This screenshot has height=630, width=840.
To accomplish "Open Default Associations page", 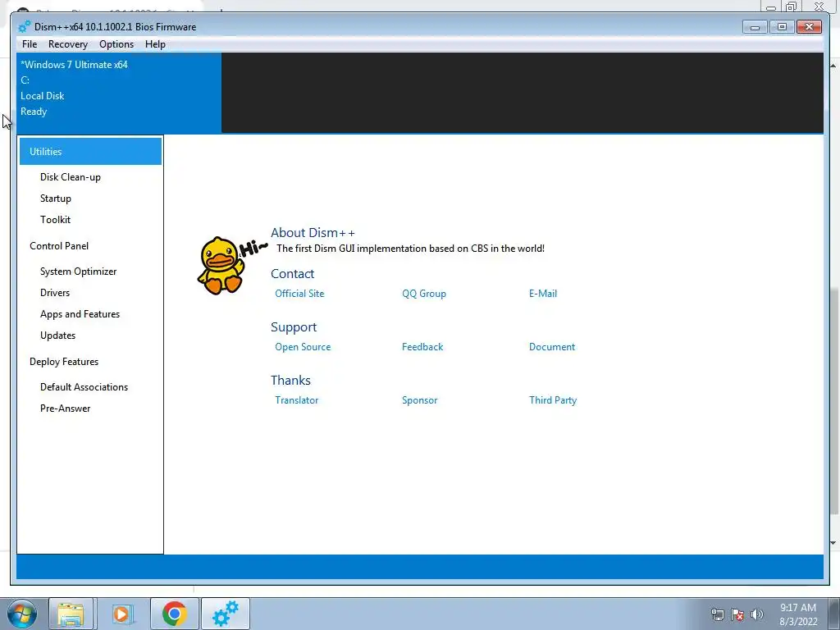I will tap(84, 387).
